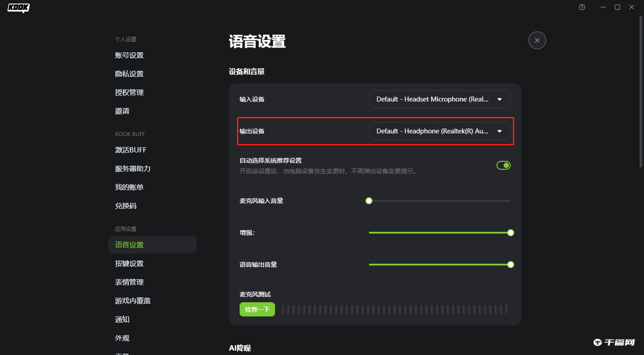Click the 检查一下 microphone test button
The height and width of the screenshot is (355, 644).
click(257, 309)
